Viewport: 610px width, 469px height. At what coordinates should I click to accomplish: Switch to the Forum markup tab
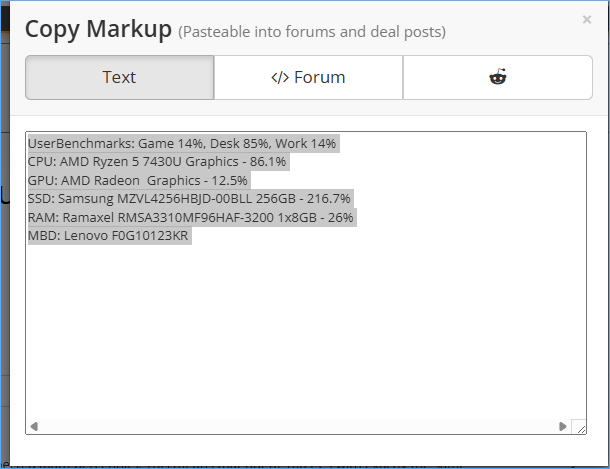308,77
